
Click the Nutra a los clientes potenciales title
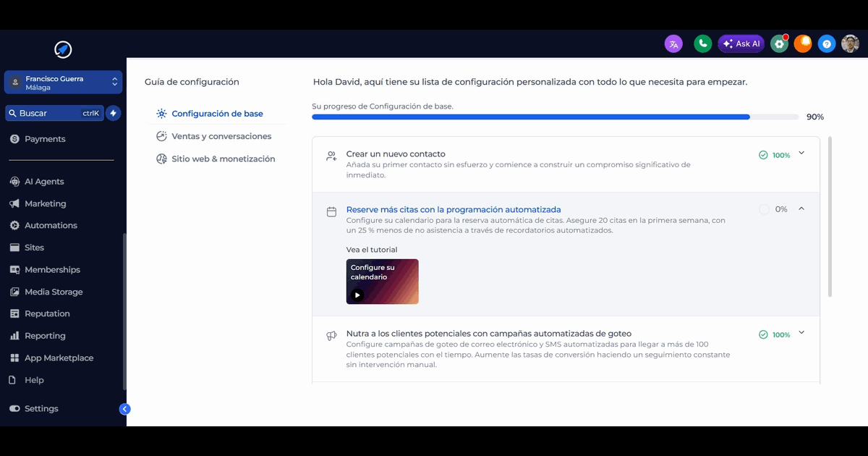[489, 334]
